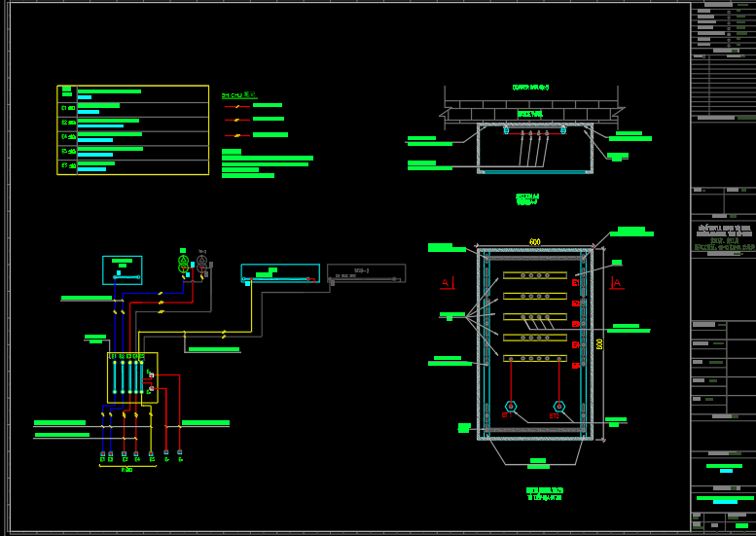Click the long cyan-bordered box in the schematic
This screenshot has width=756, height=536.
click(x=280, y=273)
